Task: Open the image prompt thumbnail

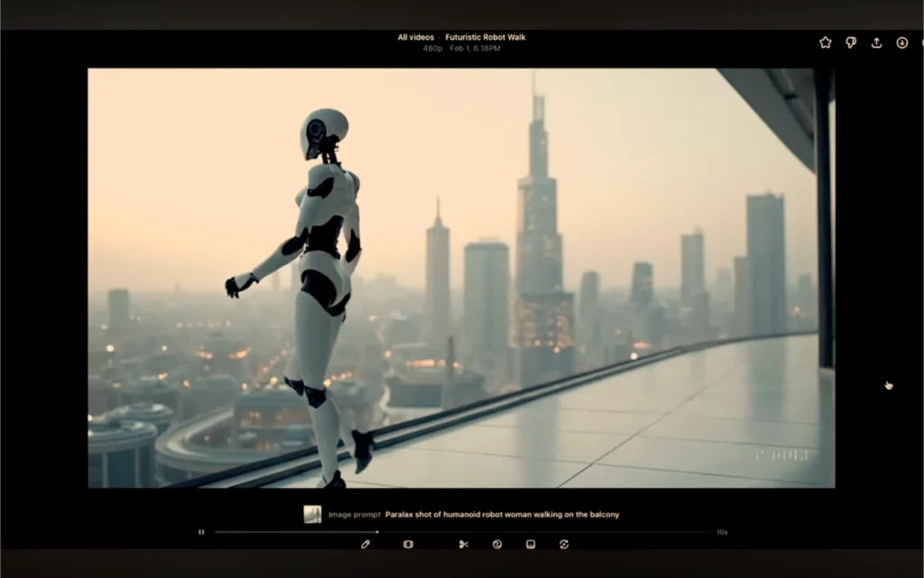Action: pos(312,514)
